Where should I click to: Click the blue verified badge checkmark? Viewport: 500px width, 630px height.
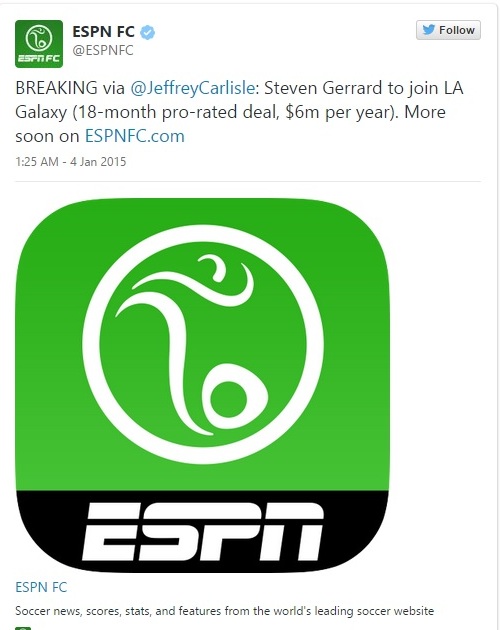[x=148, y=32]
